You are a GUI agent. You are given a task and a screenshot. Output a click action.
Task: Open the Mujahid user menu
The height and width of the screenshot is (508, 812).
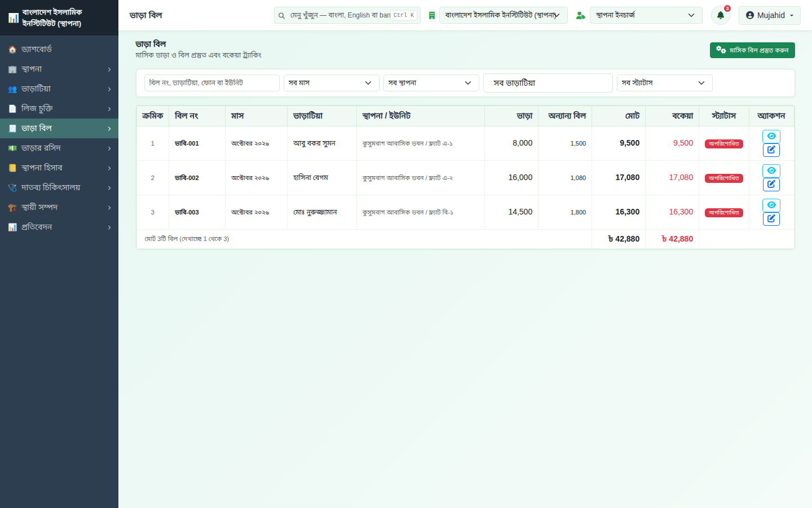[769, 15]
